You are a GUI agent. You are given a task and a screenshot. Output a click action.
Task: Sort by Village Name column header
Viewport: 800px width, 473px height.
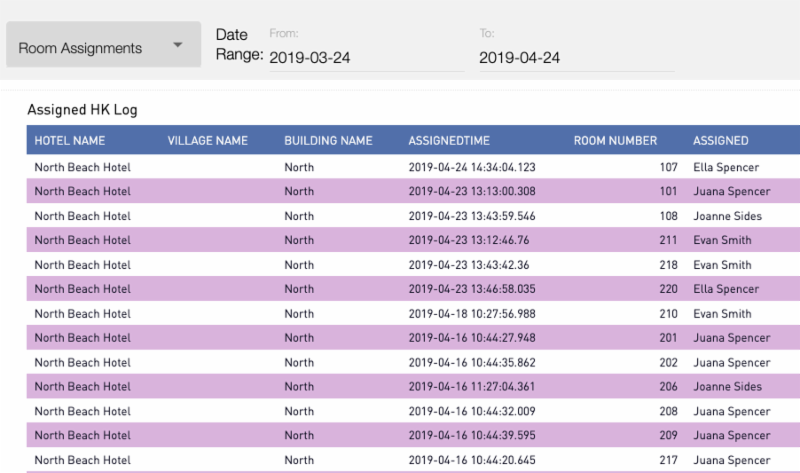pos(207,141)
